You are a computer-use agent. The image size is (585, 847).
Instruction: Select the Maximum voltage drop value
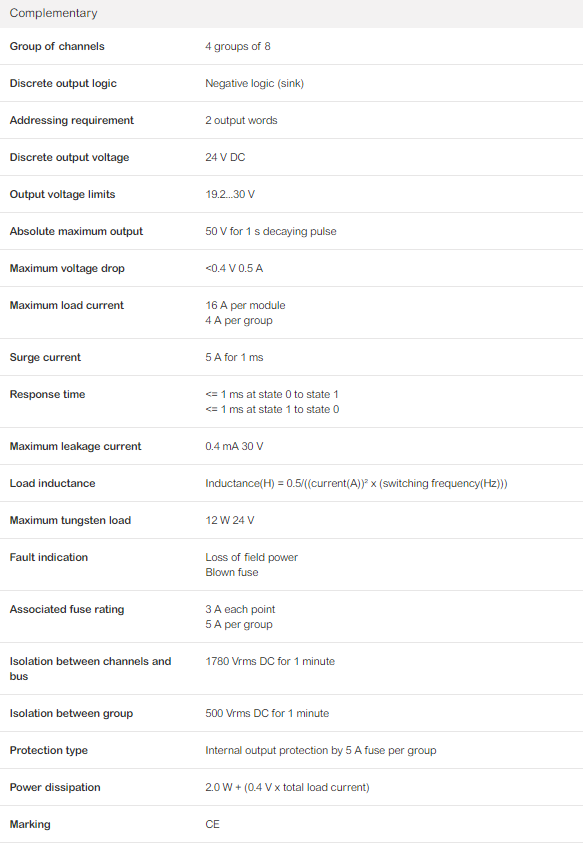pos(234,268)
